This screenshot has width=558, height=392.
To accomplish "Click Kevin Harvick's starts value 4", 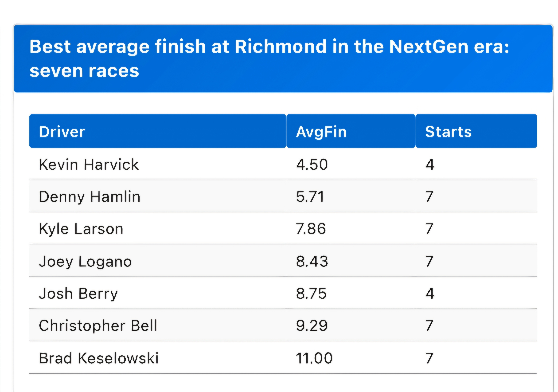I will coord(430,164).
